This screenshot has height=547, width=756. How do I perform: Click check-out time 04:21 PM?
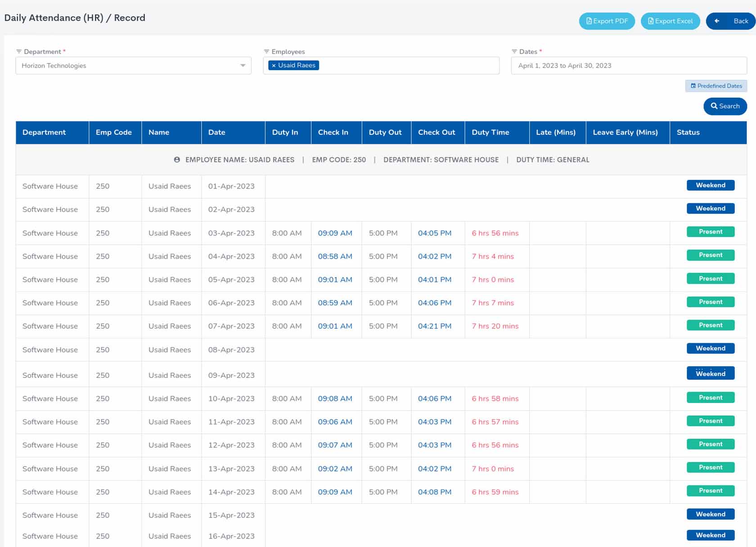pyautogui.click(x=435, y=326)
